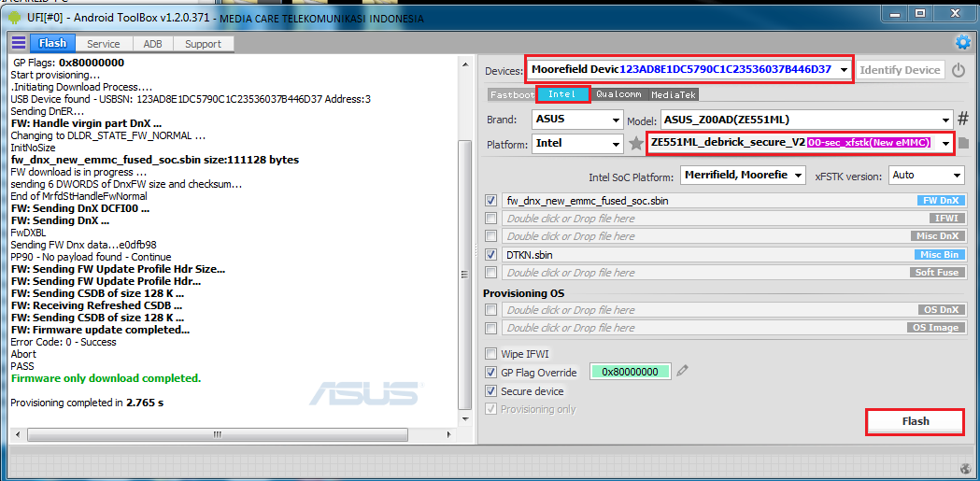Click the FW DnX label tag

click(941, 201)
